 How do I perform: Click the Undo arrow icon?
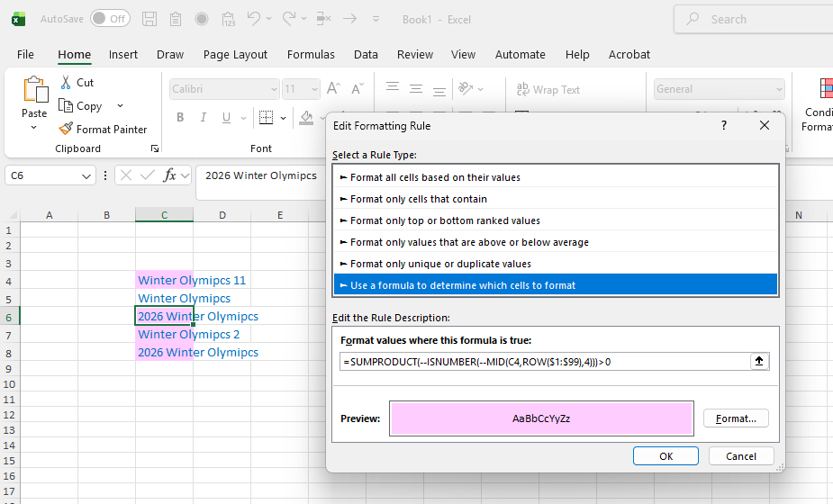[x=253, y=19]
